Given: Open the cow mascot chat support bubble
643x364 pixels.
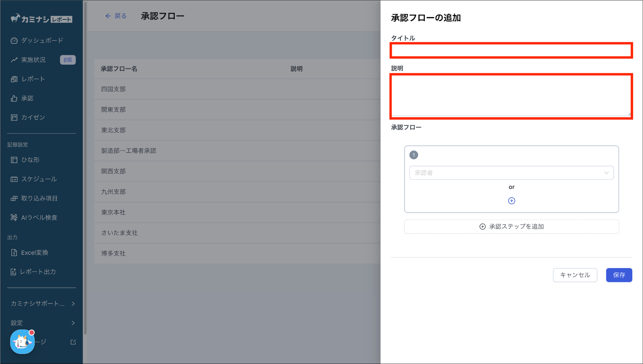Looking at the screenshot, I should pos(22,342).
